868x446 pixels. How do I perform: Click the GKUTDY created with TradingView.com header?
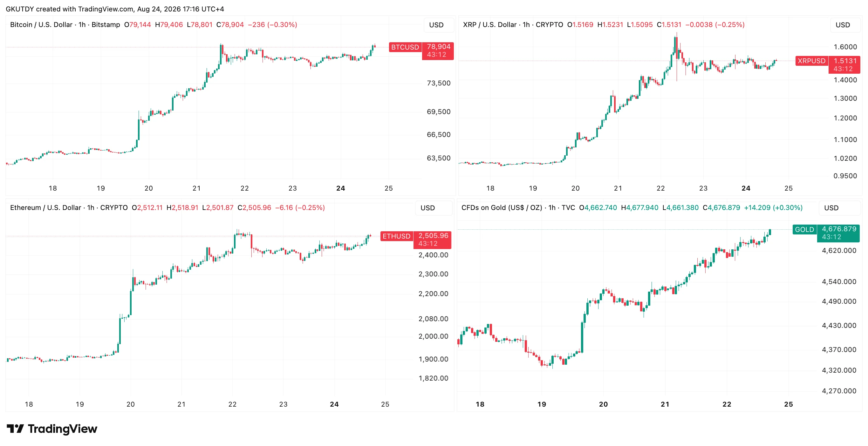(115, 9)
